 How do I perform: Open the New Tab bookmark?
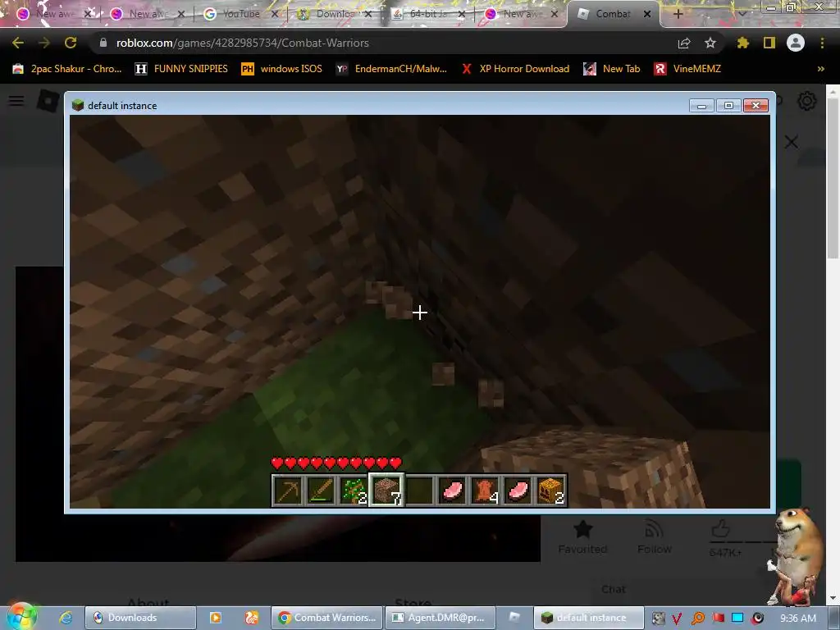pyautogui.click(x=612, y=69)
